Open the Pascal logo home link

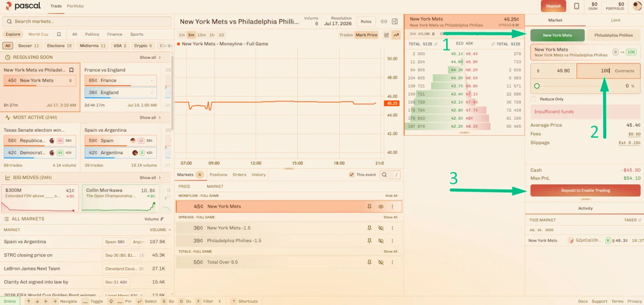pos(23,6)
